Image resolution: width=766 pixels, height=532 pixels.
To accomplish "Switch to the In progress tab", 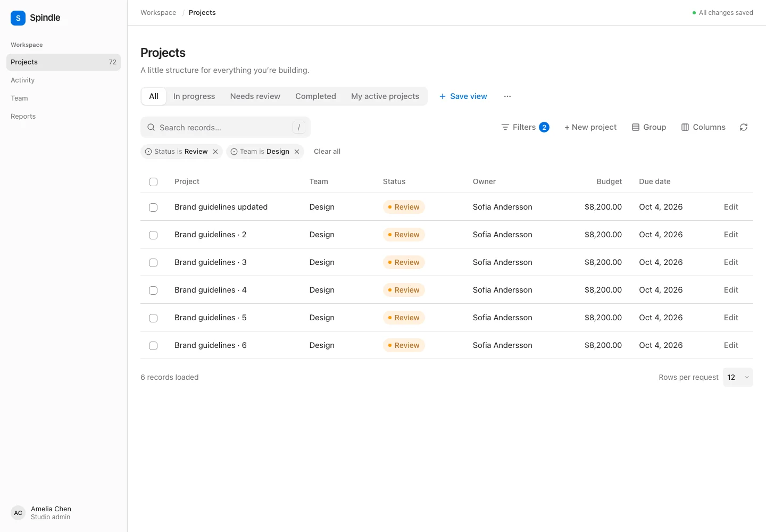I will coord(194,96).
